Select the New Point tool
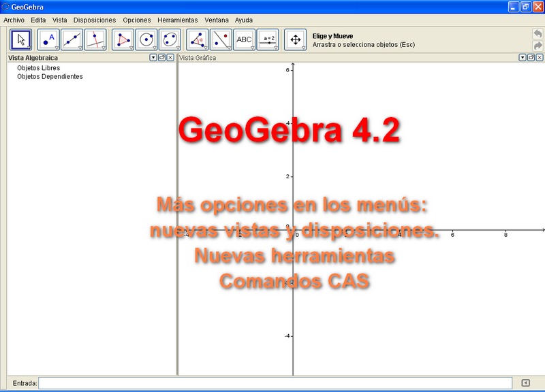The width and height of the screenshot is (545, 392). (x=48, y=39)
